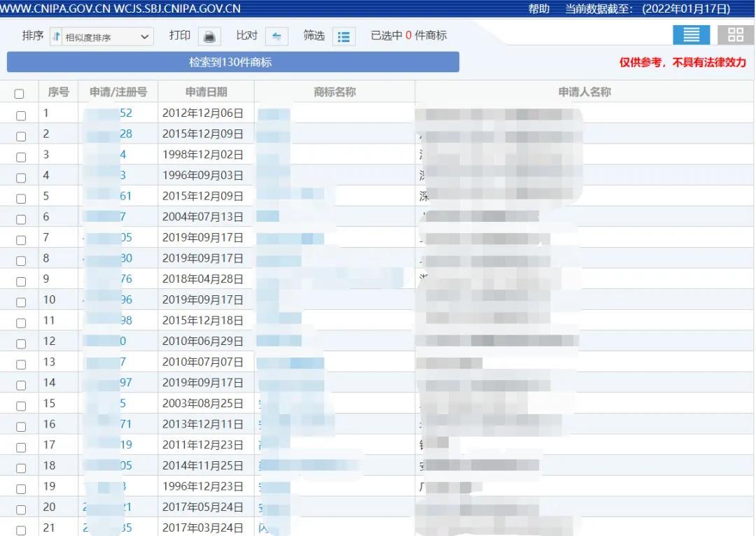The width and height of the screenshot is (756, 536).
Task: Tick checkbox for row 3
Action: (x=21, y=157)
